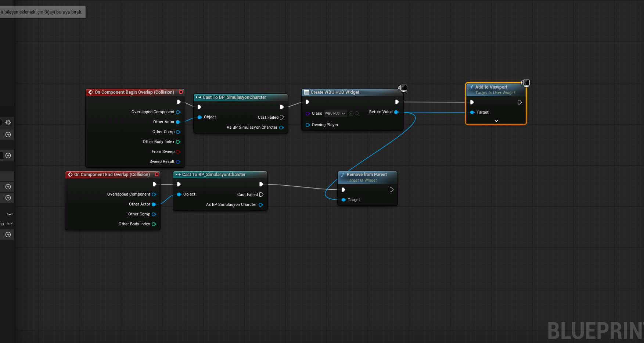The width and height of the screenshot is (644, 343).
Task: Click exec input pin of Add to Viewport
Action: [472, 102]
